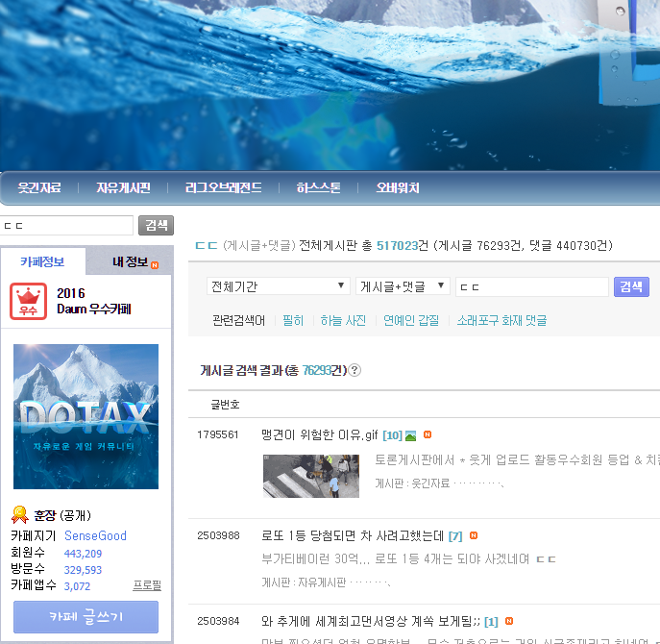Viewport: 660px width, 644px height.
Task: Click the blue 검색 button
Action: click(631, 286)
